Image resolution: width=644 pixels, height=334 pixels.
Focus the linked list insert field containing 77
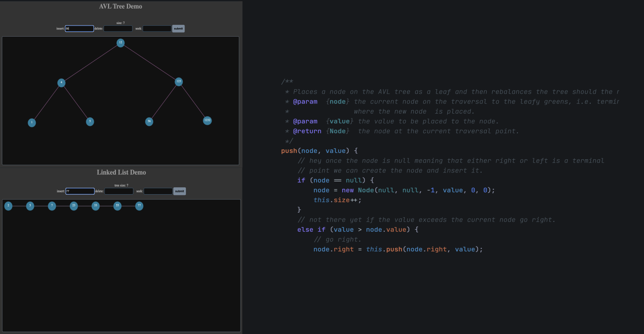coord(80,191)
